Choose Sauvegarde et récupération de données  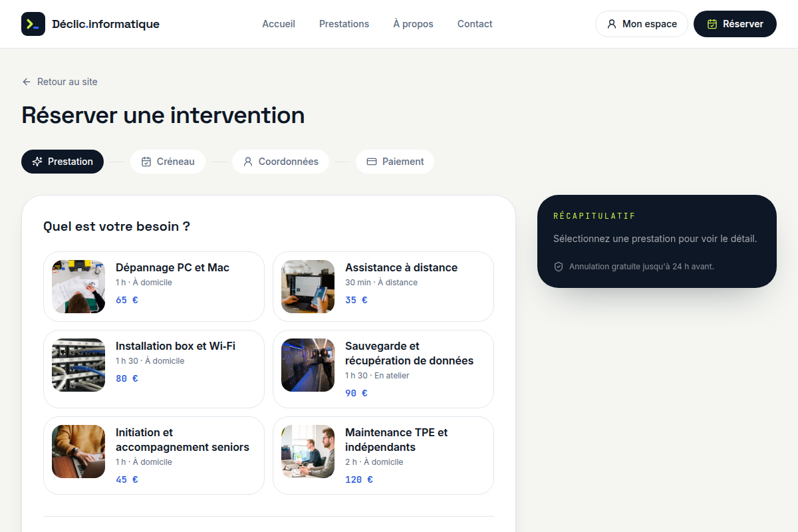coord(383,369)
